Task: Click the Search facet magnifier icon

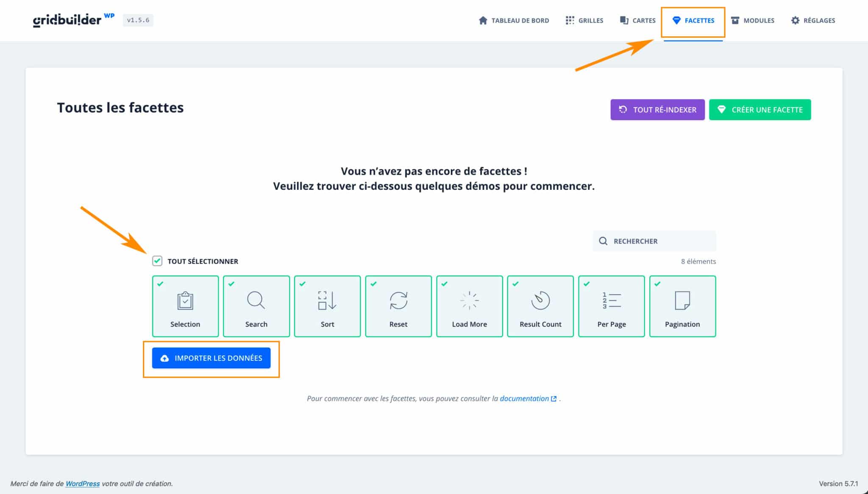Action: click(256, 301)
